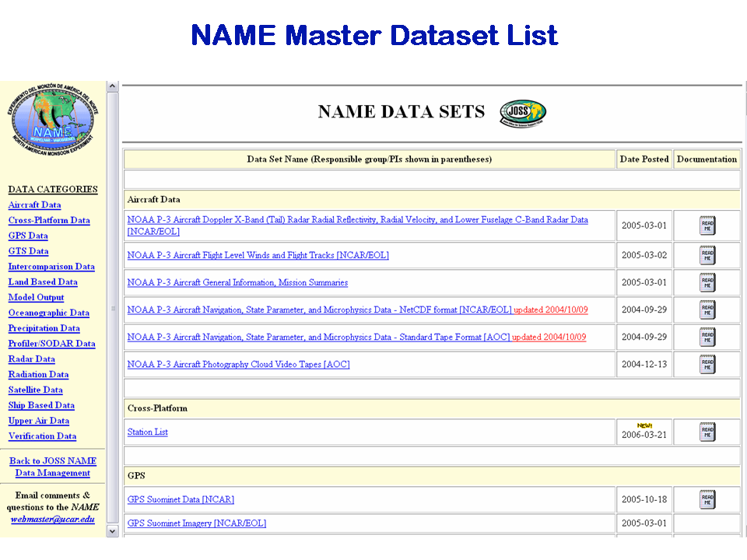
Task: Click the DATA CATEGORIES sidebar heading
Action: (x=53, y=189)
